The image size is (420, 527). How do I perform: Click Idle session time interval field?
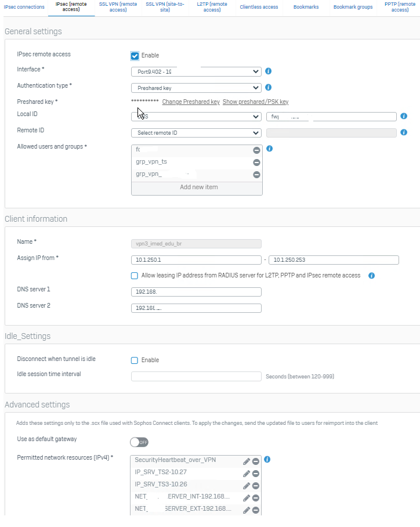point(196,377)
